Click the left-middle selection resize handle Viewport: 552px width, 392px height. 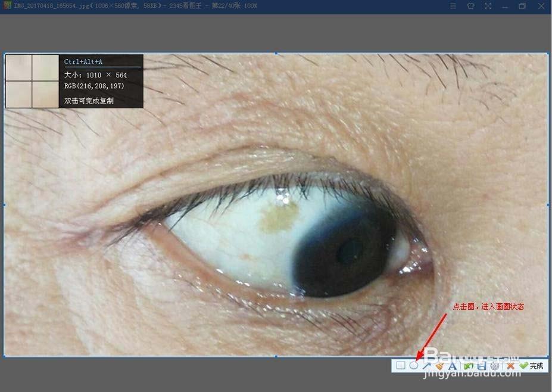4,205
